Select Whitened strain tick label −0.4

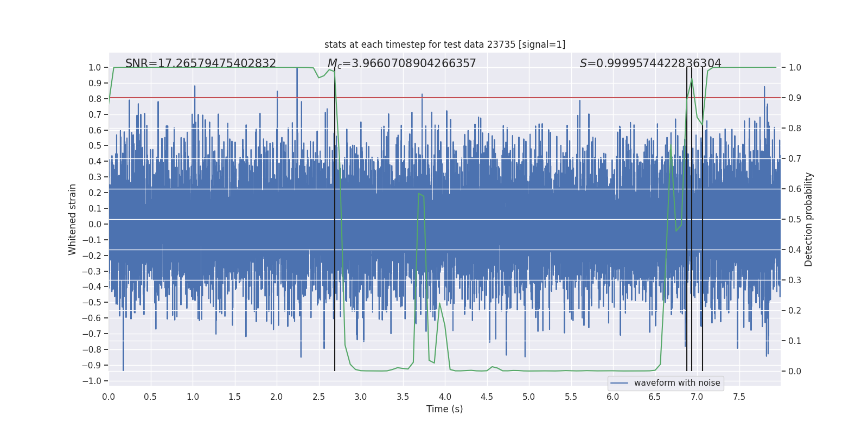92,287
